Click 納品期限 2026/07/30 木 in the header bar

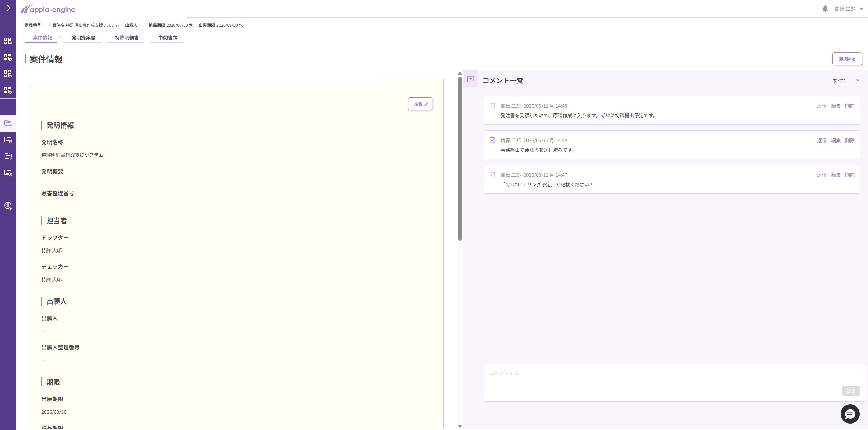coord(171,25)
